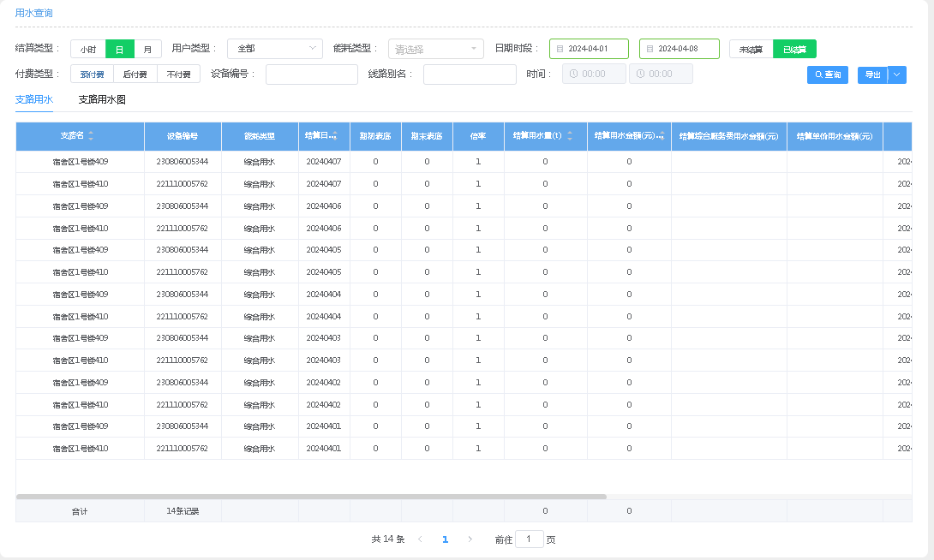Click the table horizontal scrollbar
This screenshot has height=560, width=934.
(310, 497)
